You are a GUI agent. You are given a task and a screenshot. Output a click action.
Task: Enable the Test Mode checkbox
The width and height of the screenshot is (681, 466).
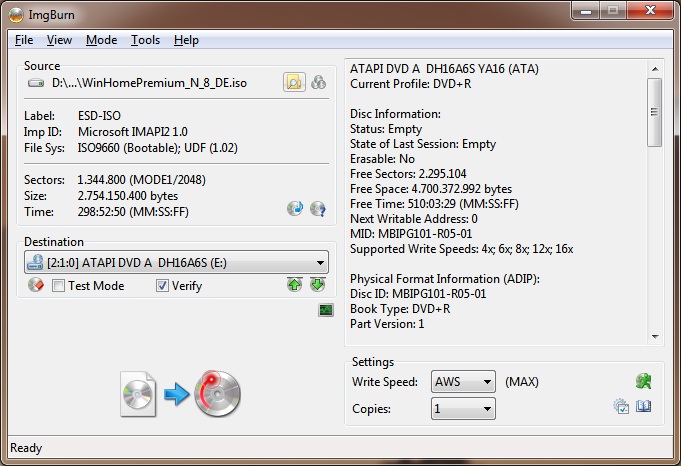tap(59, 286)
